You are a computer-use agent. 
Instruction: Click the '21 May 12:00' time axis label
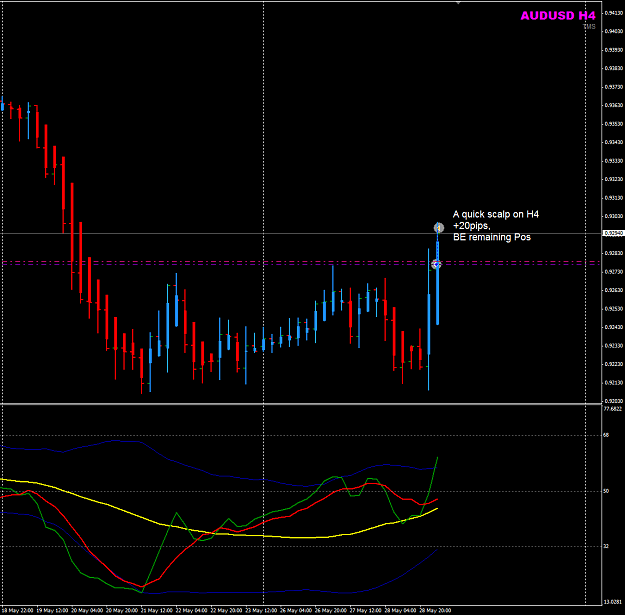[x=157, y=610]
